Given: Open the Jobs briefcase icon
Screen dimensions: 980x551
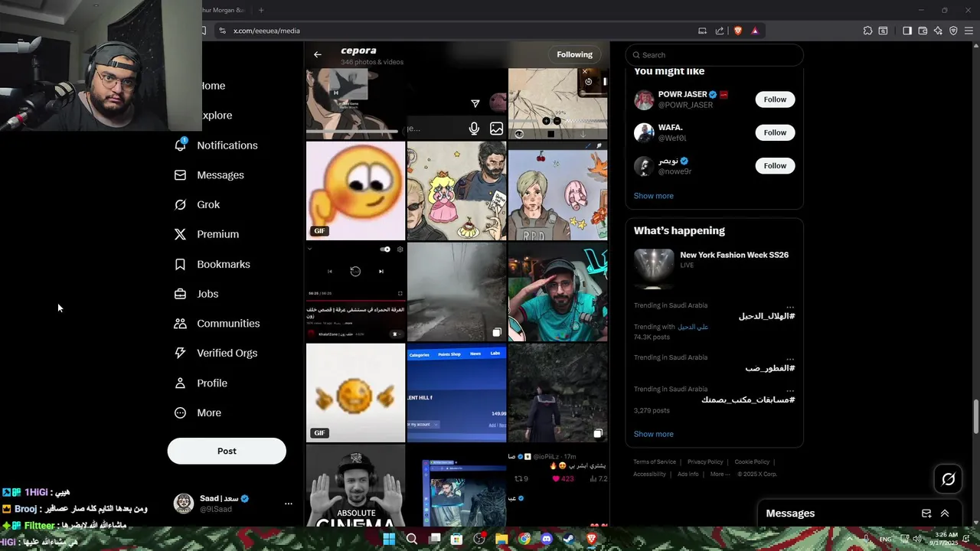Looking at the screenshot, I should click(x=180, y=294).
